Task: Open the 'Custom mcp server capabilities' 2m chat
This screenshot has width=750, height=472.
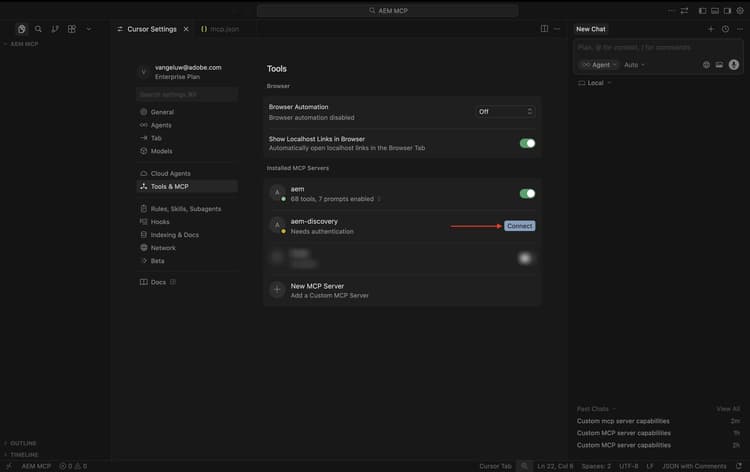Action: tap(658, 421)
